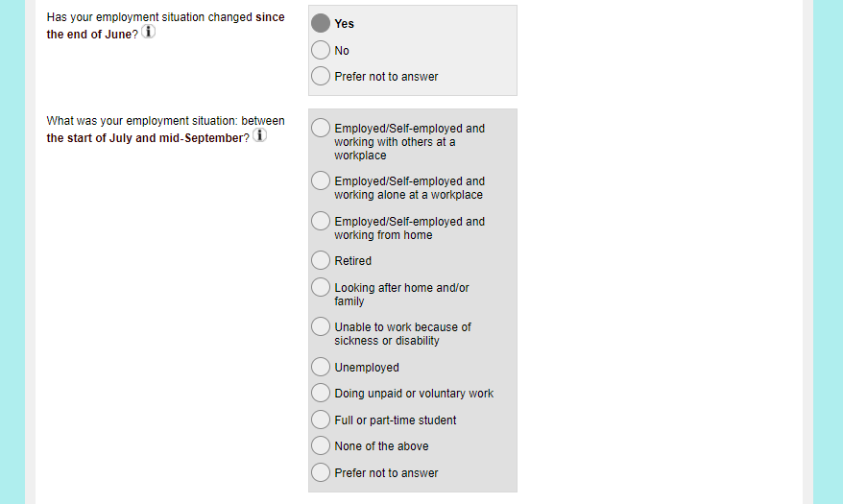The image size is (843, 504).
Task: Click the bold "the end of June" text
Action: coord(91,35)
